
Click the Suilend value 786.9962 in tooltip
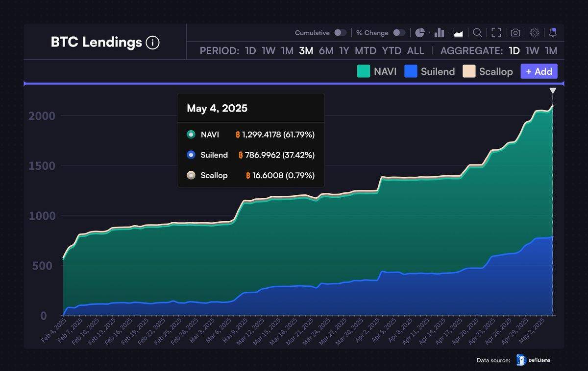point(262,155)
